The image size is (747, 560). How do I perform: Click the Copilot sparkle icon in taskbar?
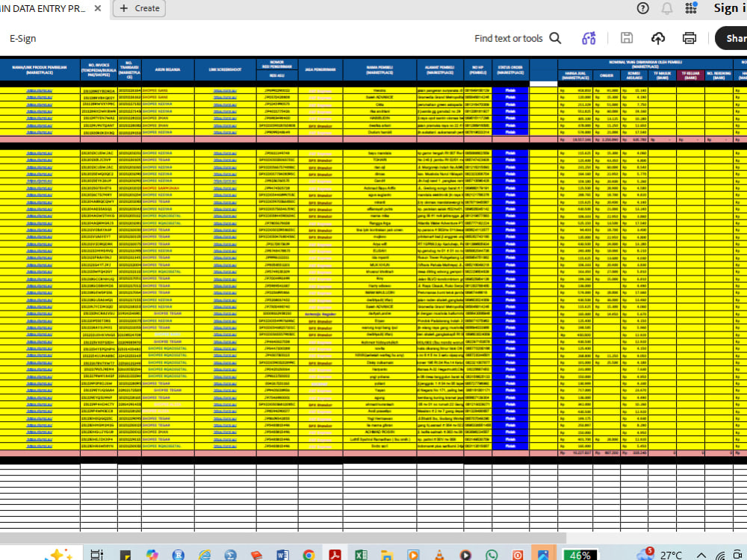coord(58,554)
